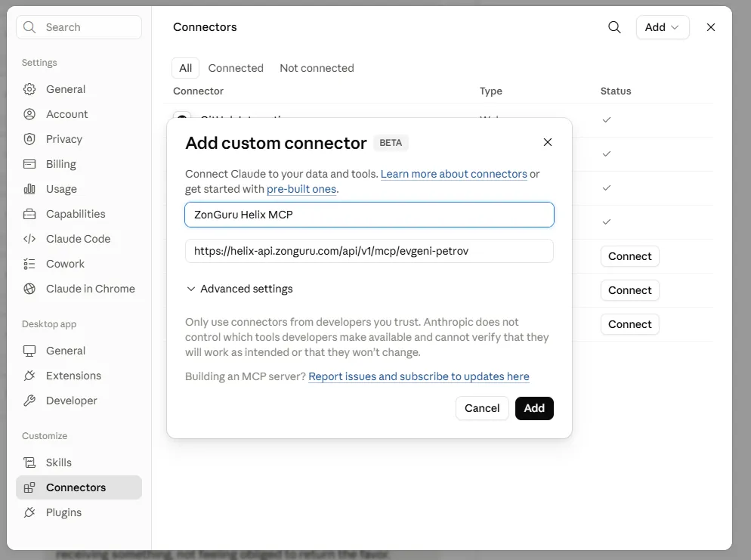Click the Privacy shield icon
The width and height of the screenshot is (751, 560).
tap(29, 139)
